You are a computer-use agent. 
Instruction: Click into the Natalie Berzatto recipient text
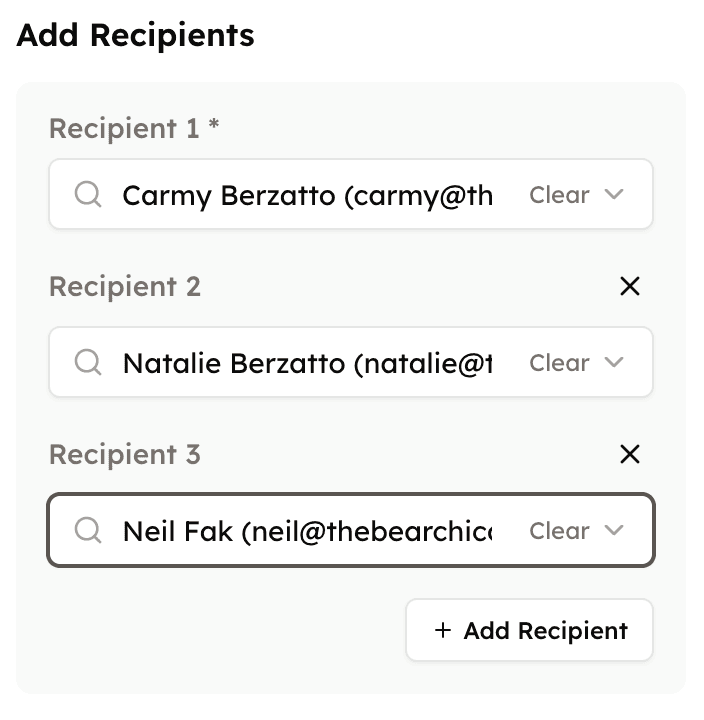tap(307, 362)
